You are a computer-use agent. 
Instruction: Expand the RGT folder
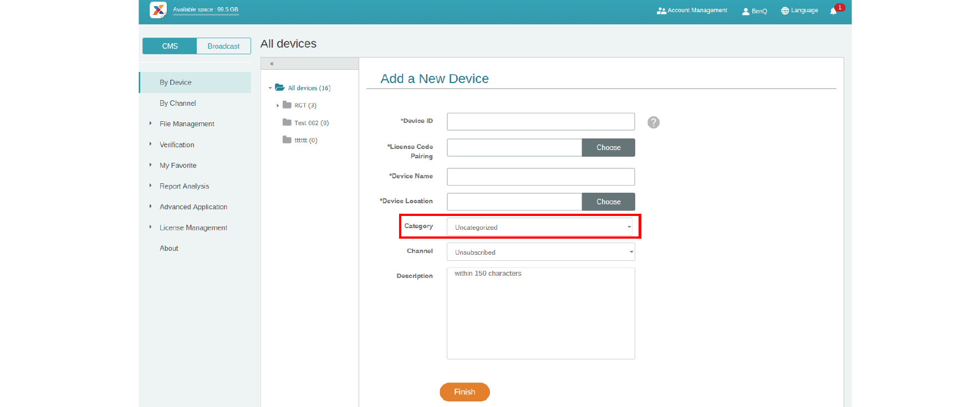278,105
